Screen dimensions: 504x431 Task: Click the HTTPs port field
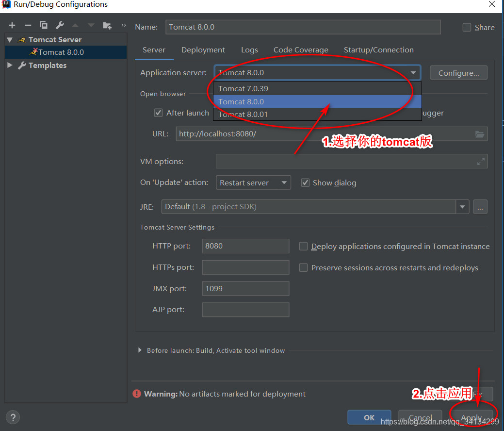pyautogui.click(x=245, y=267)
